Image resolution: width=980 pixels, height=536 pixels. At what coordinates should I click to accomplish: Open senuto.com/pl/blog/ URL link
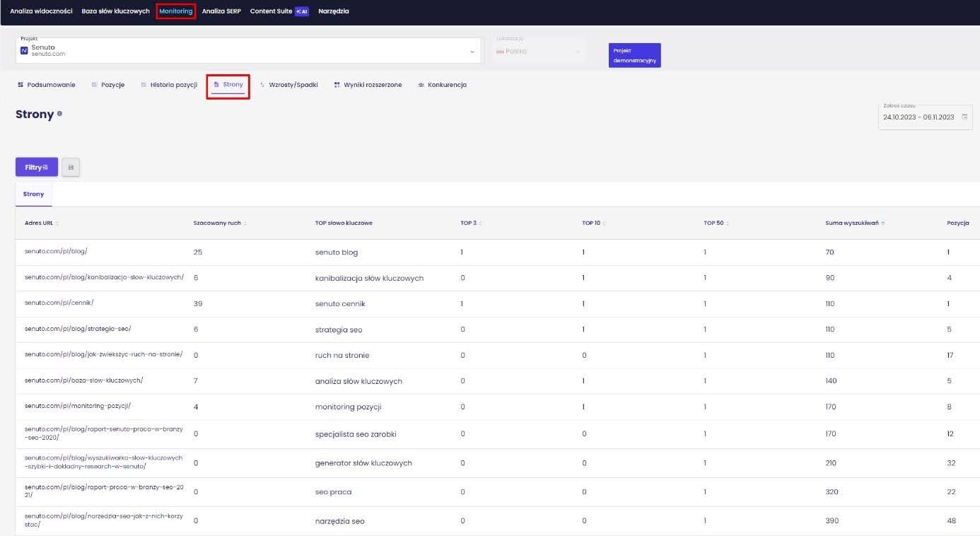click(x=56, y=251)
